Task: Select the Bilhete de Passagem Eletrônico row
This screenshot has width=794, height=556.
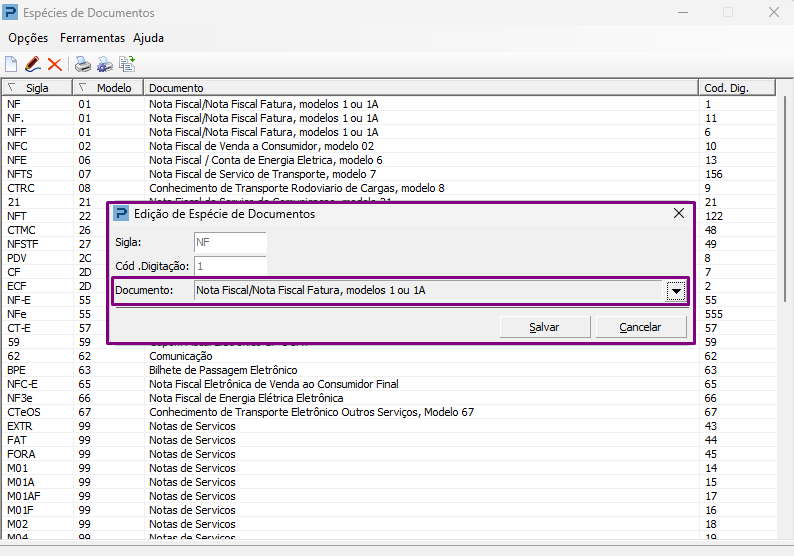Action: click(x=389, y=370)
